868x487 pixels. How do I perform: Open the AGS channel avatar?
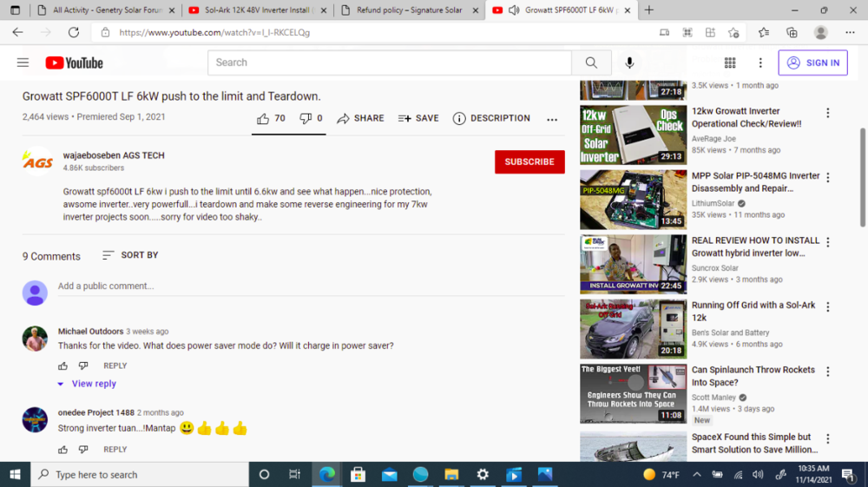click(37, 161)
